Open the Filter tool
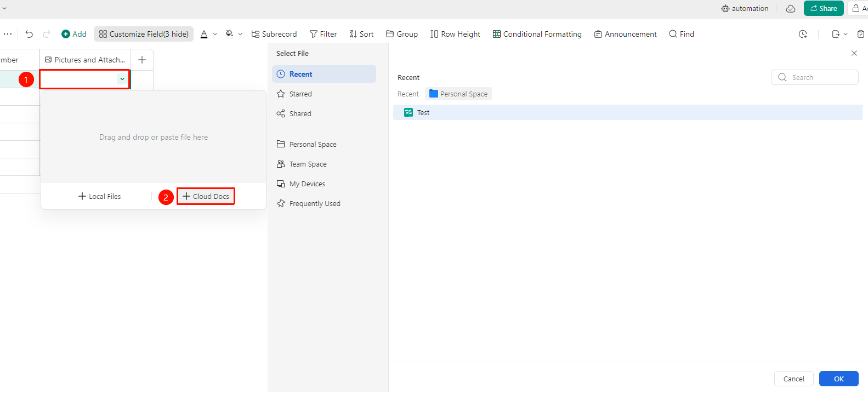Screen dimensions: 868x400 point(323,34)
